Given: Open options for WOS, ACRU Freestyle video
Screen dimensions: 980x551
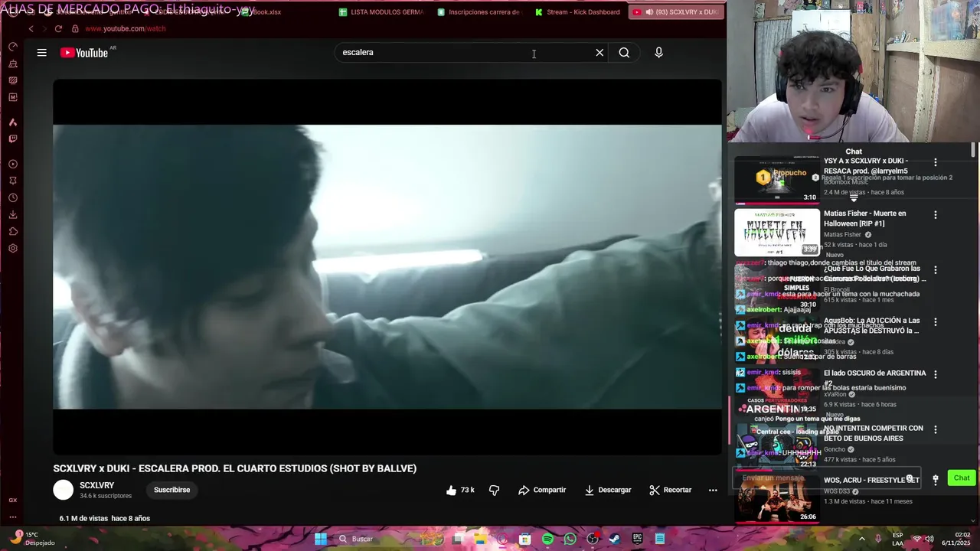Looking at the screenshot, I should tap(935, 480).
